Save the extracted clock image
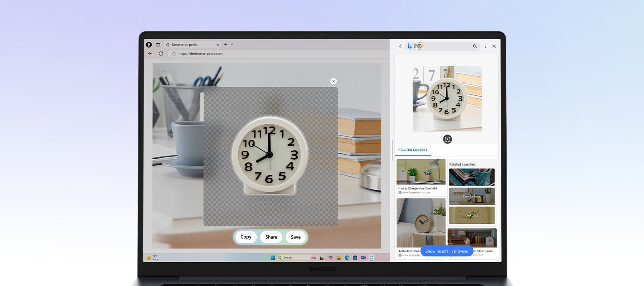The height and width of the screenshot is (286, 644). [x=296, y=237]
